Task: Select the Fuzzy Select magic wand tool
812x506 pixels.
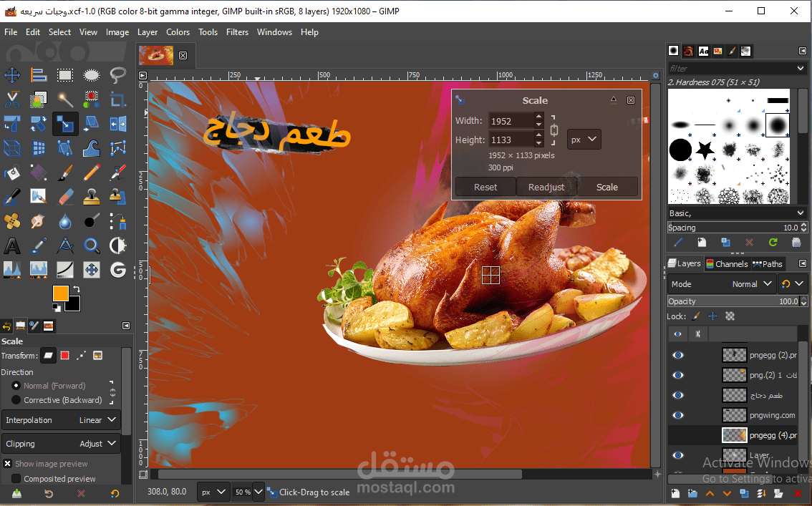Action: click(65, 99)
